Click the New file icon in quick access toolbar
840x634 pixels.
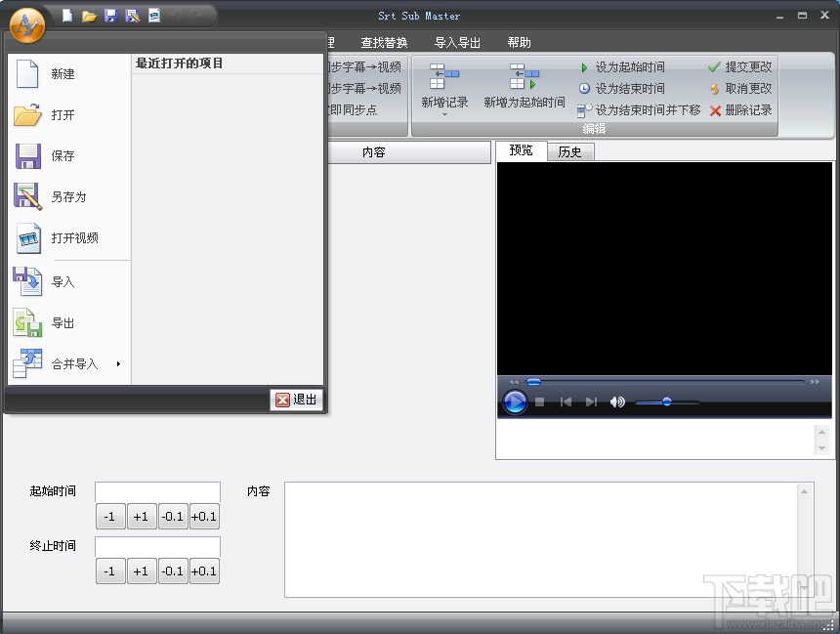pyautogui.click(x=67, y=16)
